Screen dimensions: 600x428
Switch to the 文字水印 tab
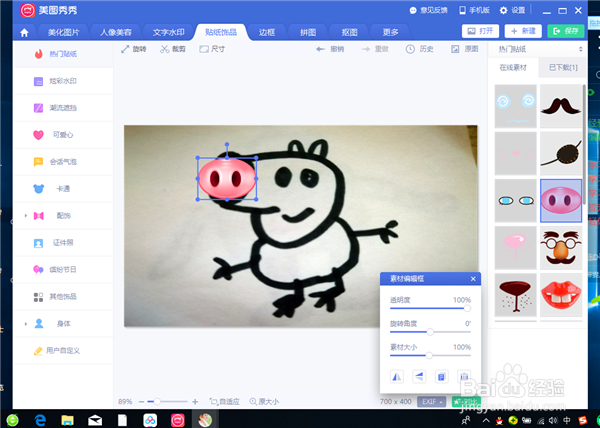tap(168, 33)
